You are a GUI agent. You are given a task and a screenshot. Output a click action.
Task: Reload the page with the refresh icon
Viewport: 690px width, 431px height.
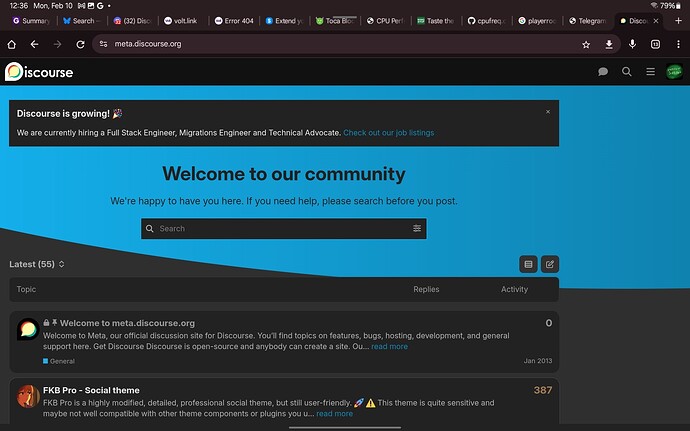pyautogui.click(x=80, y=44)
